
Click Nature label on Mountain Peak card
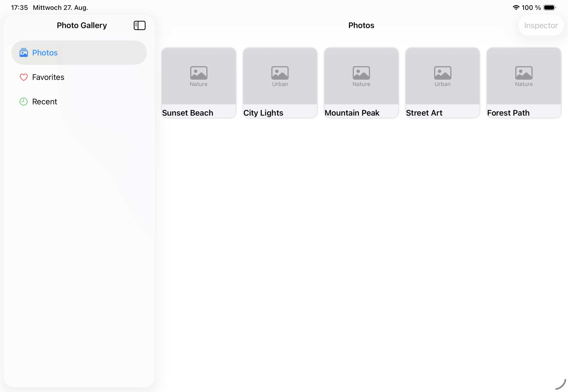(361, 84)
